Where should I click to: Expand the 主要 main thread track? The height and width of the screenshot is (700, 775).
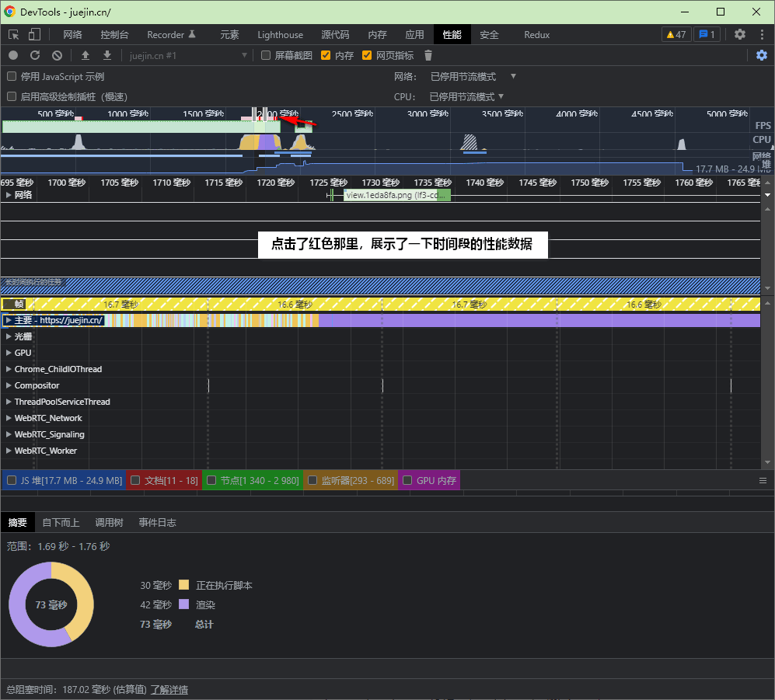[9, 320]
